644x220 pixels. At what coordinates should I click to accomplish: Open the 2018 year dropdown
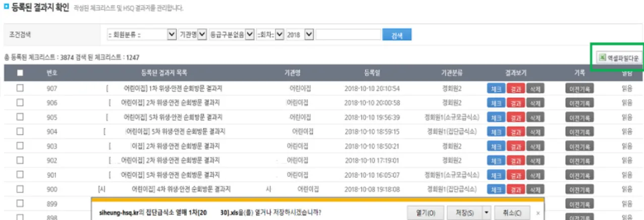(300, 34)
